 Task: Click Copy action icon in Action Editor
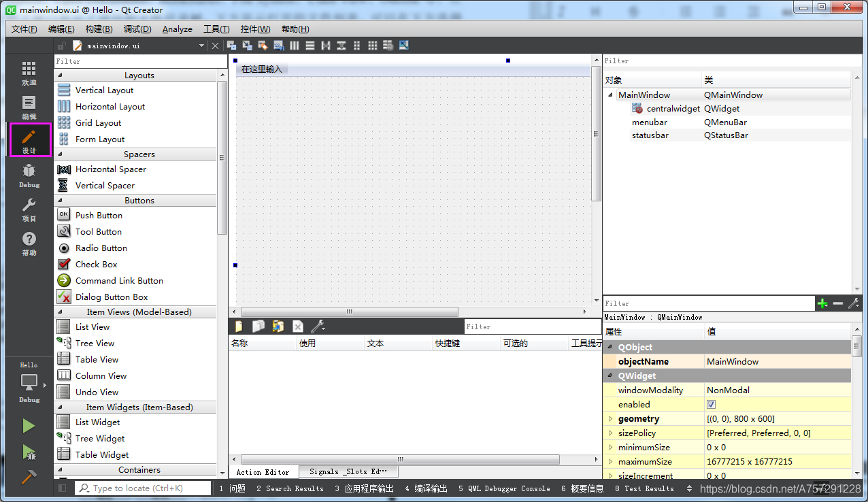258,327
